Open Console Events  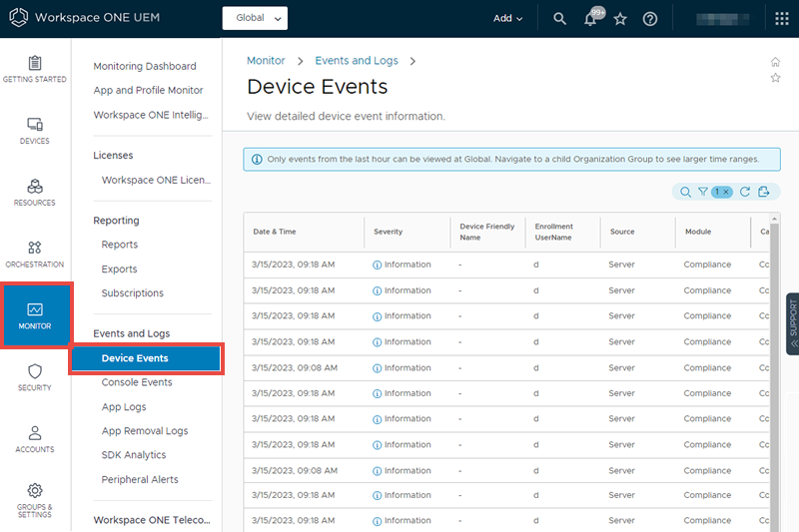click(x=137, y=382)
